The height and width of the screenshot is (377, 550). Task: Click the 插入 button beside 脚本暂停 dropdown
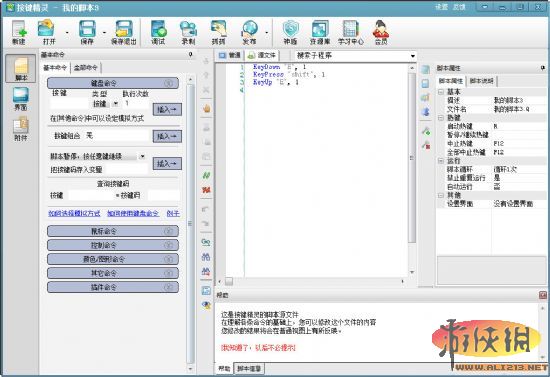click(x=167, y=163)
